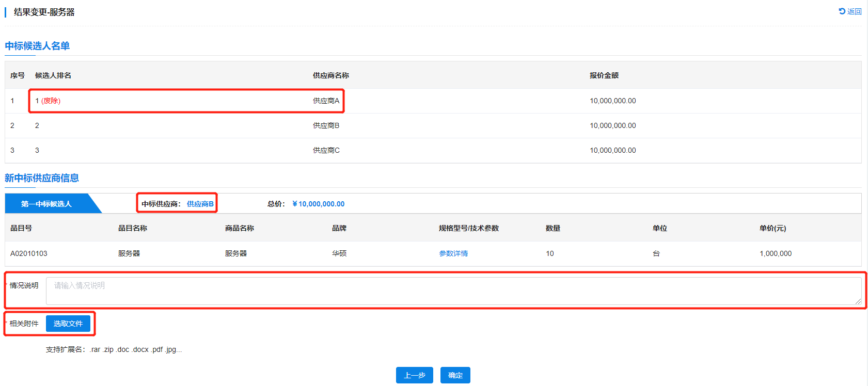This screenshot has width=868, height=386.
Task: Click the red 废除 rank label
Action: [51, 101]
